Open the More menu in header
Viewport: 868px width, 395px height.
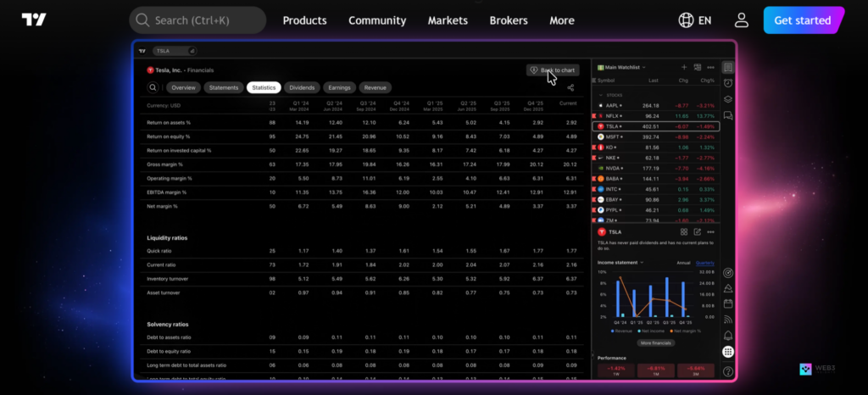coord(562,20)
